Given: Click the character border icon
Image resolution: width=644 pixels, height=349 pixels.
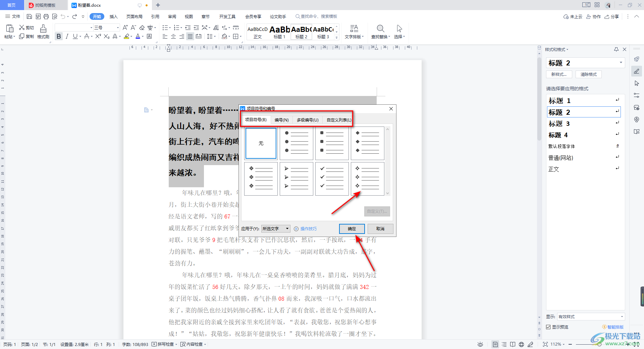Looking at the screenshot, I should click(x=150, y=37).
